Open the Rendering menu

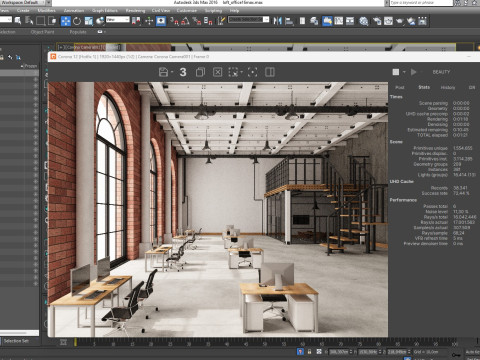coord(135,11)
